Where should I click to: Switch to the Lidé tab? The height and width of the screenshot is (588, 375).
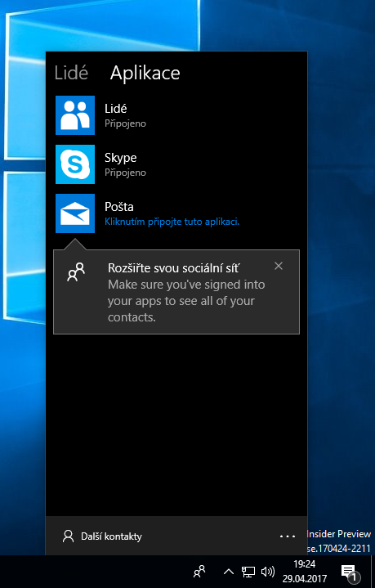tap(71, 73)
